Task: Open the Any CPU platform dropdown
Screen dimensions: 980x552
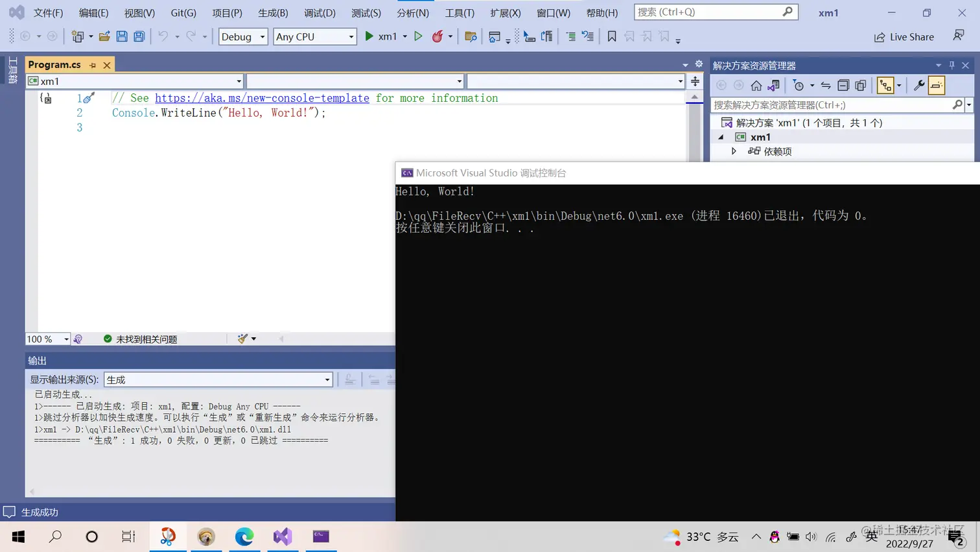Action: click(314, 36)
